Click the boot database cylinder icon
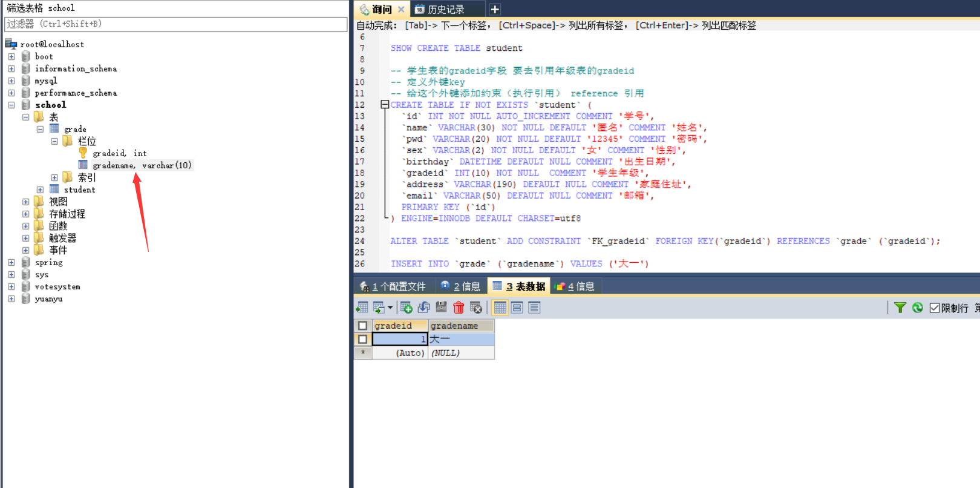980x488 pixels. [25, 56]
